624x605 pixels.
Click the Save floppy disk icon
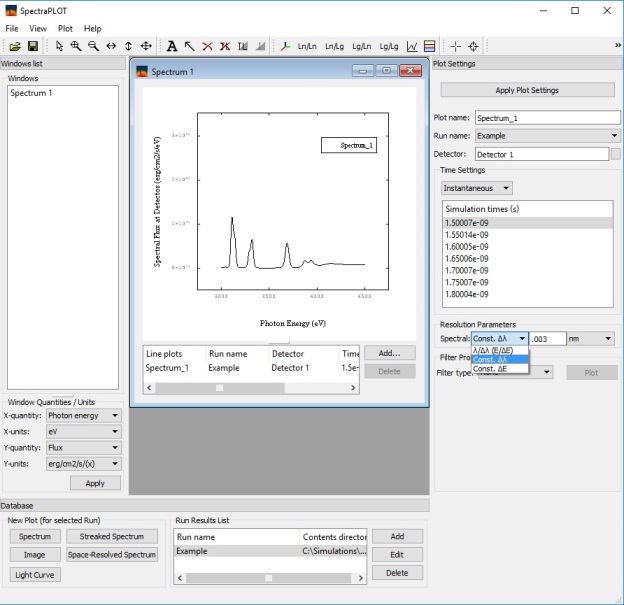(32, 46)
